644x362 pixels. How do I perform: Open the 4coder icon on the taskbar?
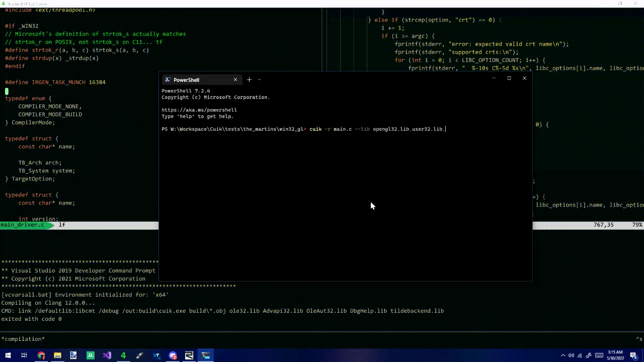point(123,355)
